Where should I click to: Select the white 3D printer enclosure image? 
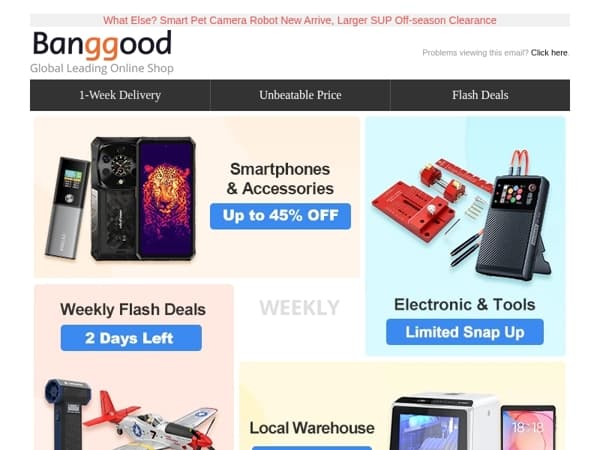[x=444, y=423]
